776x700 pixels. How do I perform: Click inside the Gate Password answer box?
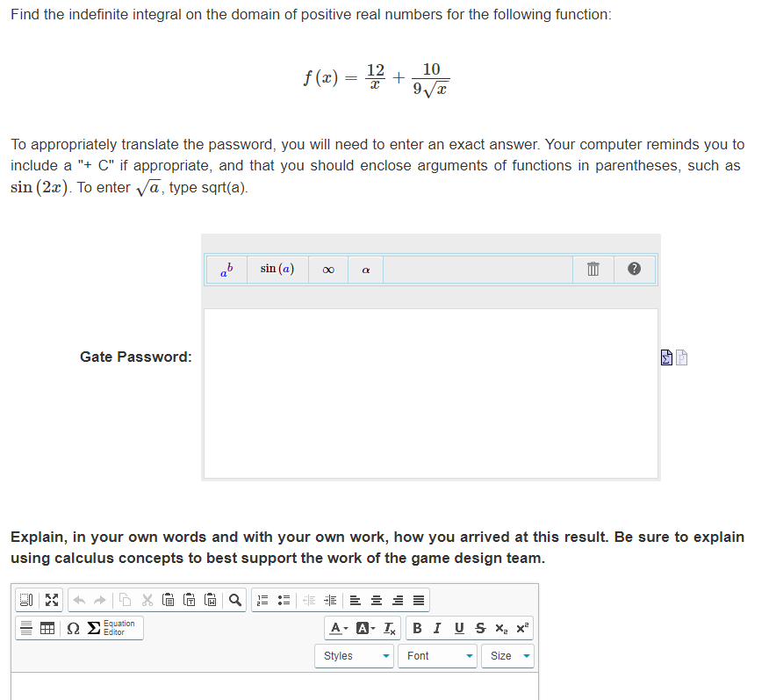coord(430,391)
